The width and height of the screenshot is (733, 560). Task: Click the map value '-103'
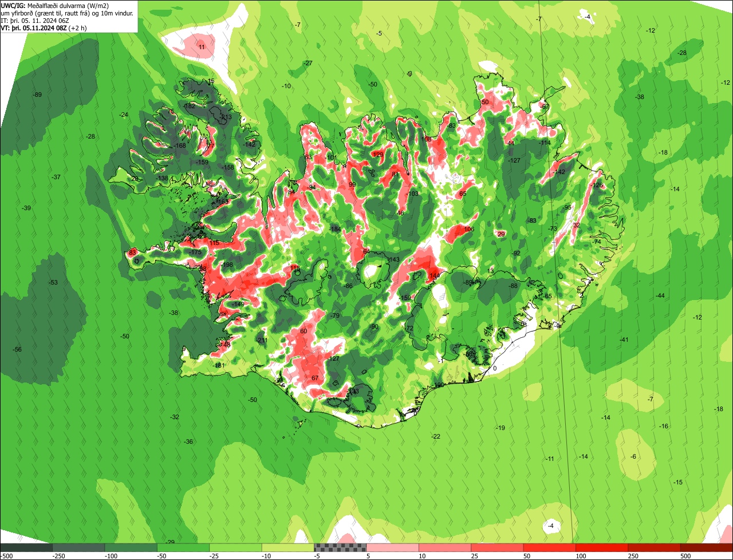tap(412, 194)
